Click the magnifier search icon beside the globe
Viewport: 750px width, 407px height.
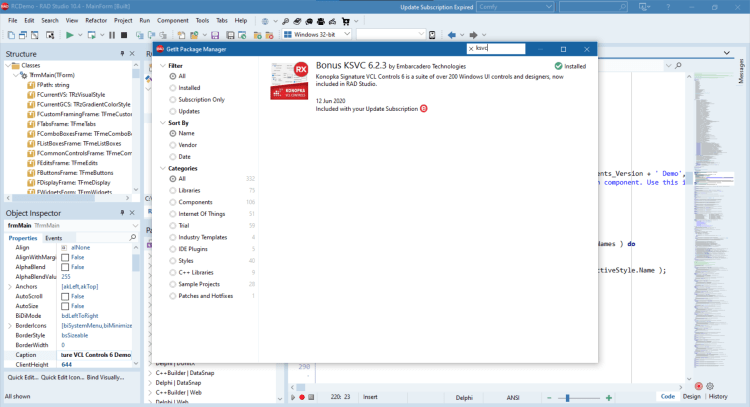click(x=286, y=21)
